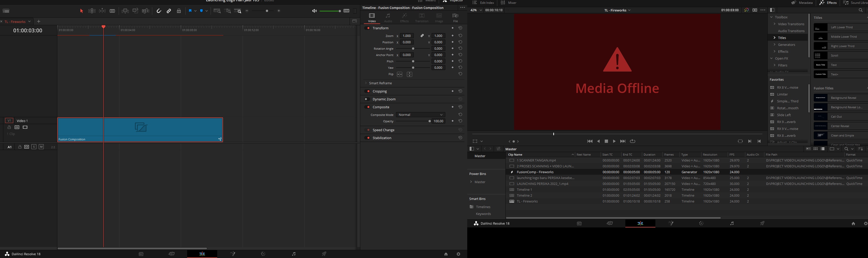
Task: Open Inspector three-dot options menu
Action: [x=463, y=8]
